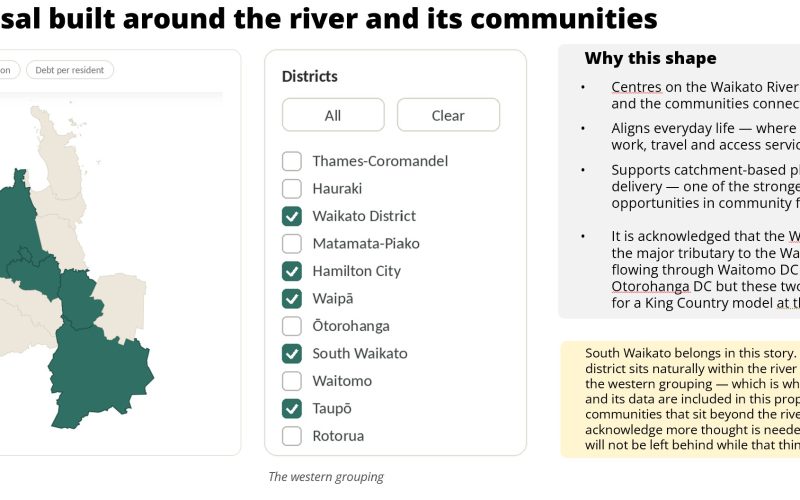Enable the Rotorua district checkbox
The height and width of the screenshot is (500, 800).
point(292,437)
